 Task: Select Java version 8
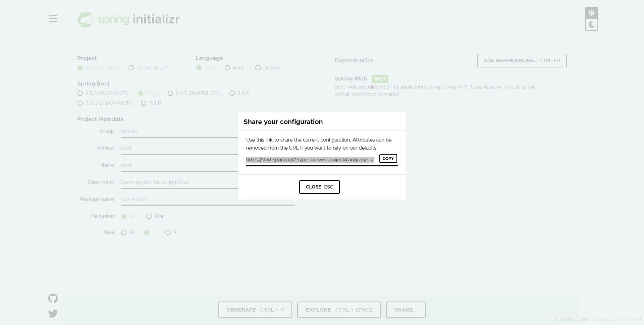pyautogui.click(x=171, y=232)
